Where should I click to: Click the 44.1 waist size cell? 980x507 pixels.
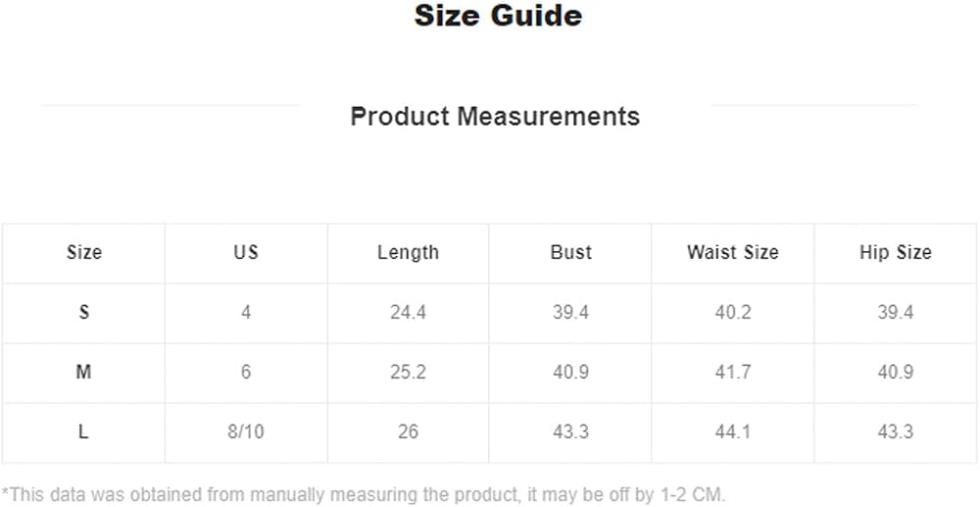coord(732,432)
